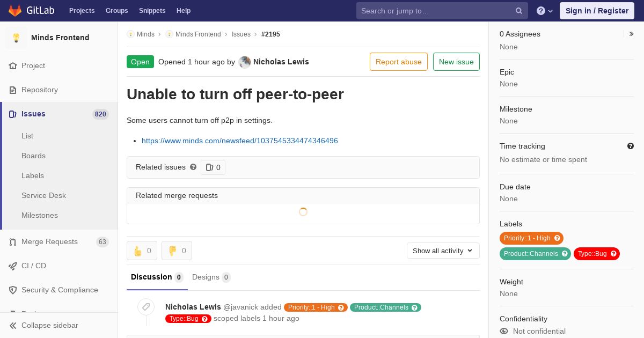Viewport: 644px width, 338px height.
Task: Click the related issues count badge
Action: (213, 167)
